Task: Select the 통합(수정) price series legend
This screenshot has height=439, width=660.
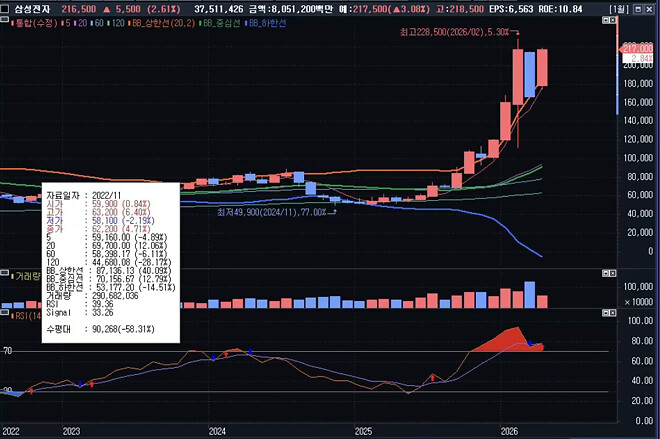Action: [x=34, y=23]
